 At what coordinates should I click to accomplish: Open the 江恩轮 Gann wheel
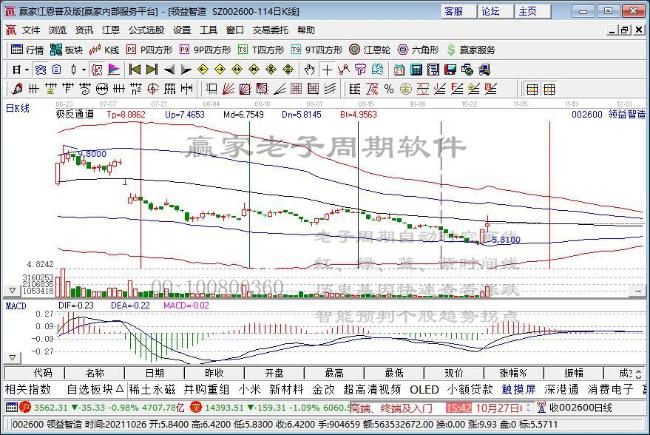(370, 50)
